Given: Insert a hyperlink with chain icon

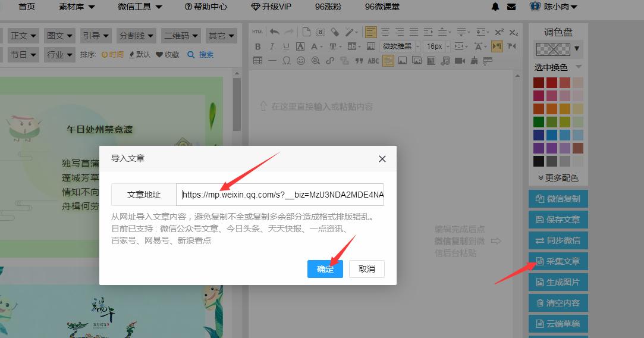Looking at the screenshot, I should coord(330,61).
